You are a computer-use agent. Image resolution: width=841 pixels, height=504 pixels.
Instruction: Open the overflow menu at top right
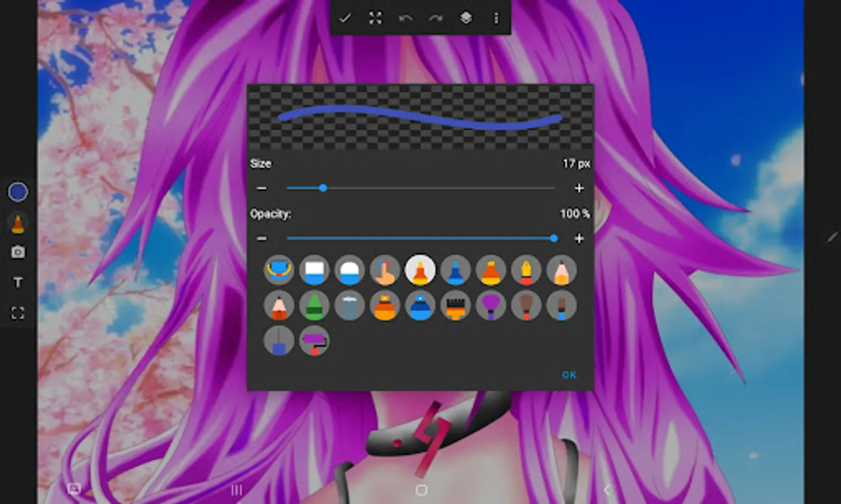[x=495, y=18]
